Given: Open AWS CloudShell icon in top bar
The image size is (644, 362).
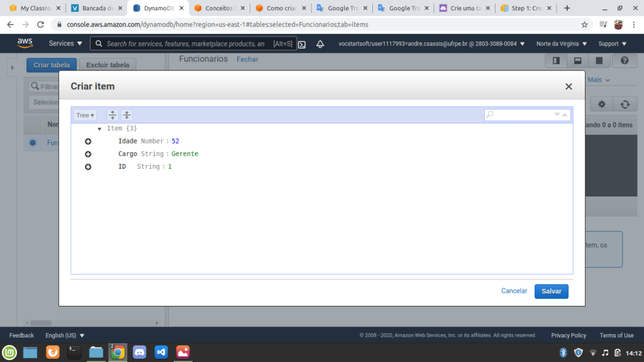Looking at the screenshot, I should (x=302, y=44).
